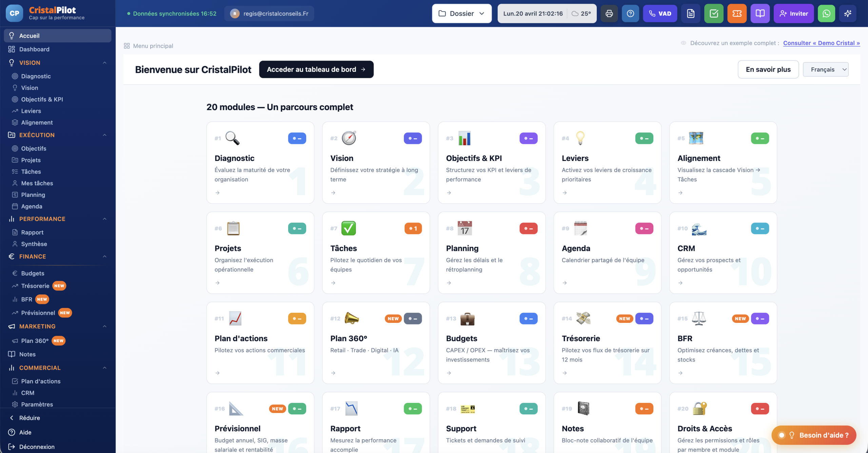
Task: Toggle the Planning card red status pill
Action: point(528,228)
